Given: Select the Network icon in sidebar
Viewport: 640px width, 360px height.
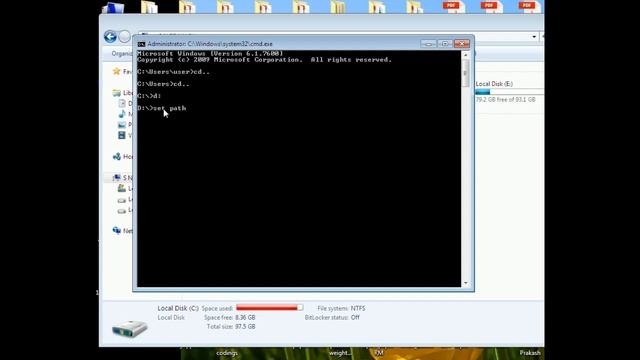Looking at the screenshot, I should click(x=117, y=231).
